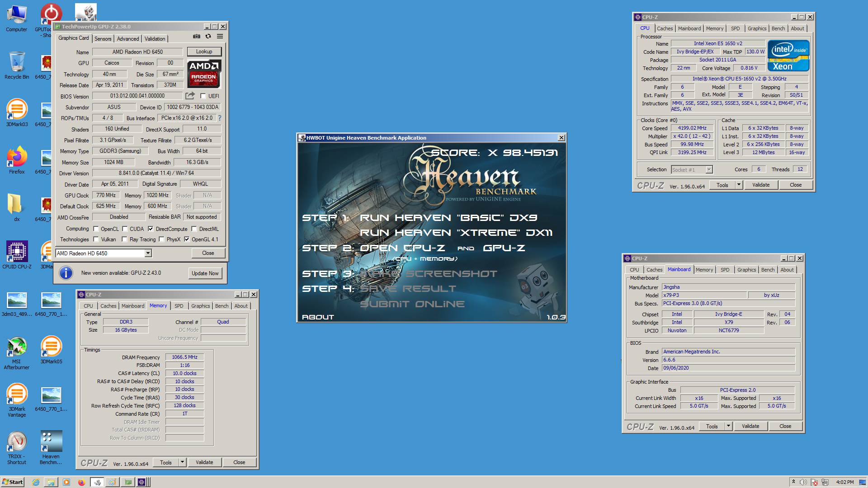Click the Lookup button in GPU-Z
868x488 pixels.
(x=204, y=52)
